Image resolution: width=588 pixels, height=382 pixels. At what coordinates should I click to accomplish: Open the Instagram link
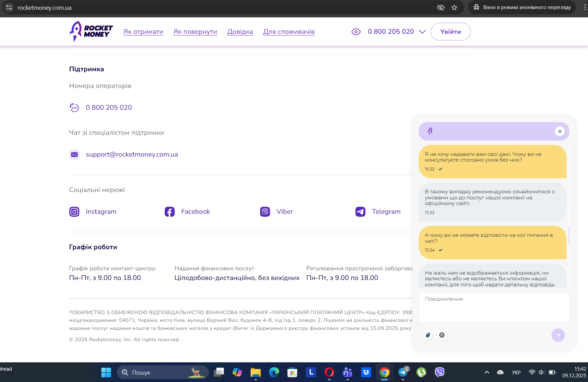101,212
